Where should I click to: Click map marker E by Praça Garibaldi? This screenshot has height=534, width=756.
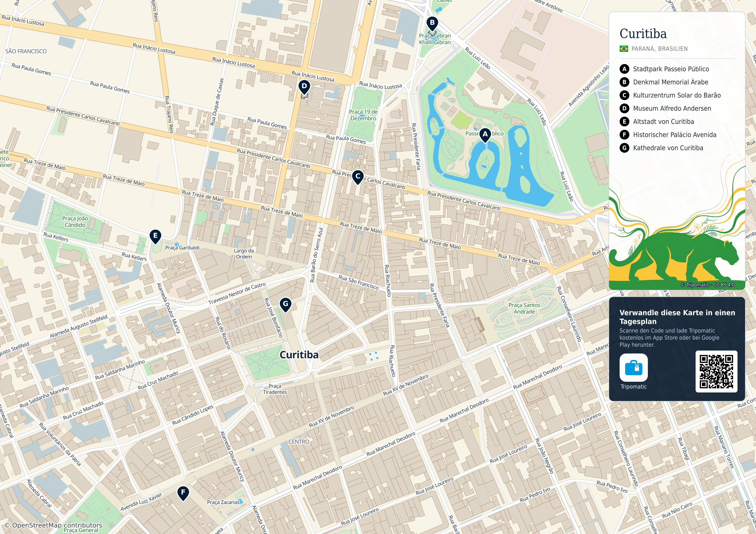(x=155, y=236)
